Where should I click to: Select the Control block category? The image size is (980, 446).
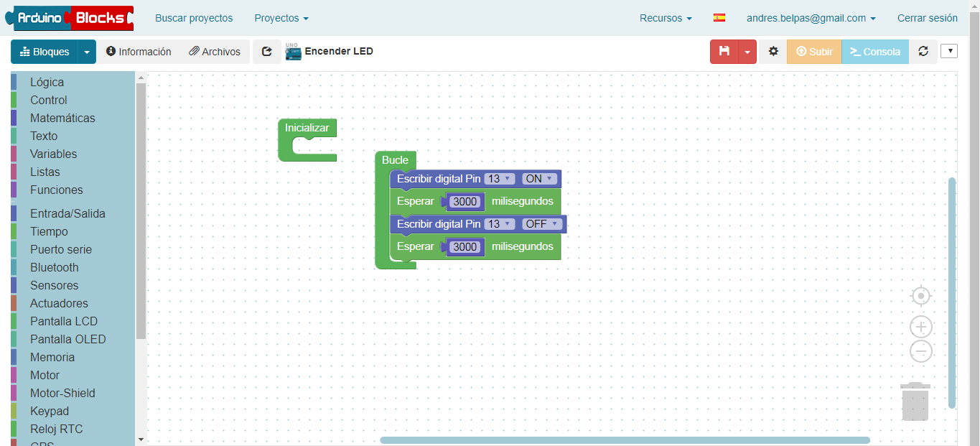tap(73, 100)
